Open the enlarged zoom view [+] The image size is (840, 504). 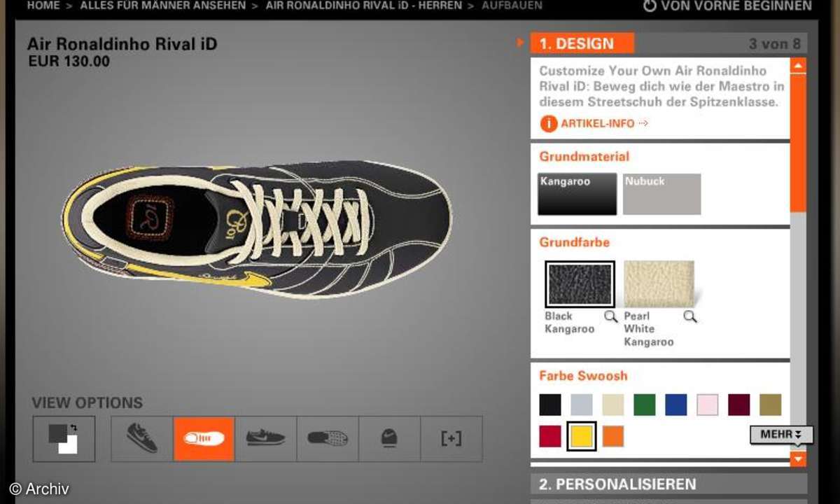(451, 439)
